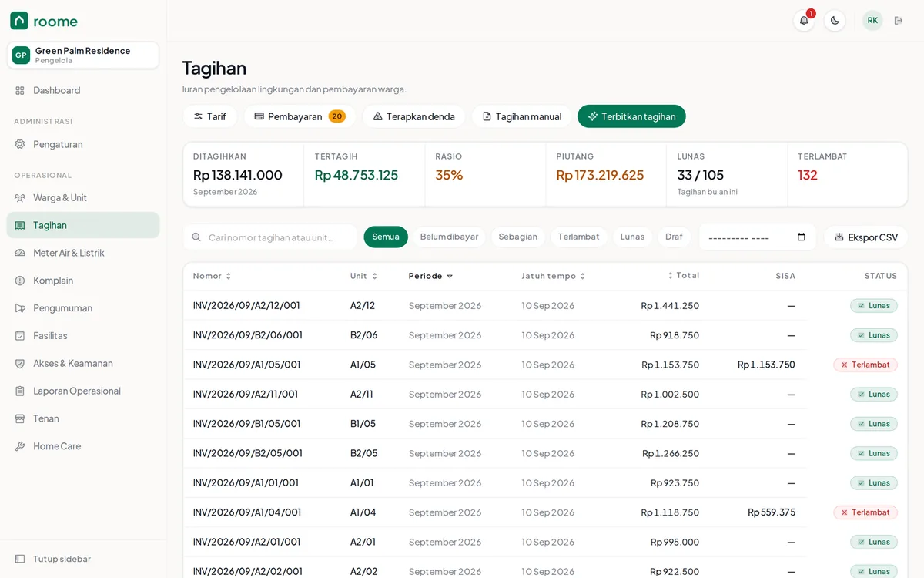This screenshot has width=924, height=578.
Task: Open Meter Air & Listrik
Action: pyautogui.click(x=83, y=253)
